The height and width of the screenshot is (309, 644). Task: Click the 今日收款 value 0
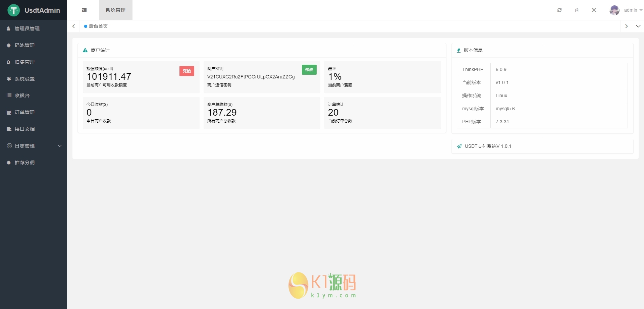[x=89, y=113]
